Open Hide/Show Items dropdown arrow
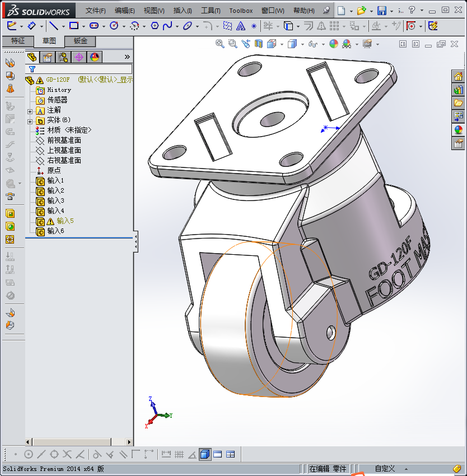Screen dimensions: 467x476 323,44
